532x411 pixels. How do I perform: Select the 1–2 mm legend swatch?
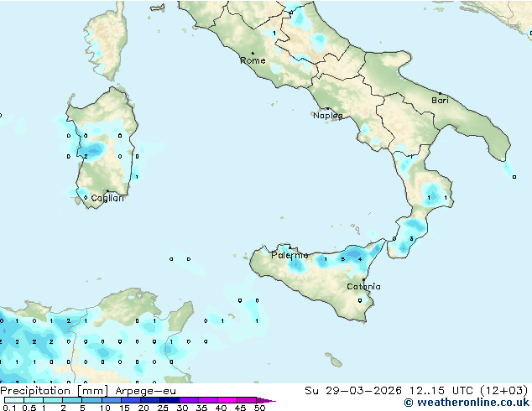(53, 400)
